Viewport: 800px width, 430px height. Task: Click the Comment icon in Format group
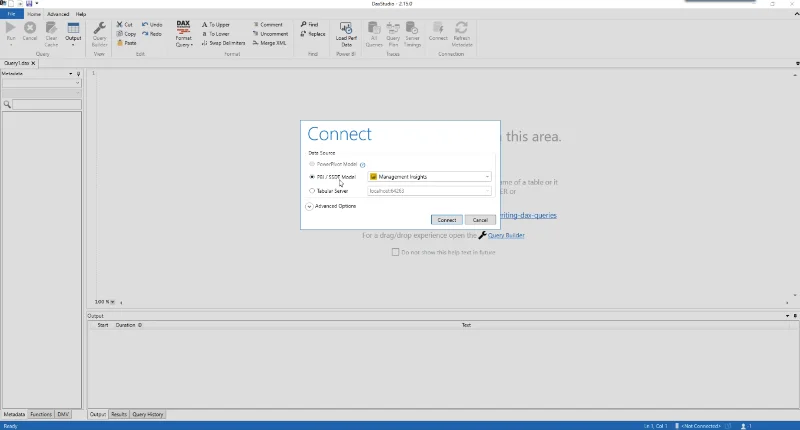point(256,24)
